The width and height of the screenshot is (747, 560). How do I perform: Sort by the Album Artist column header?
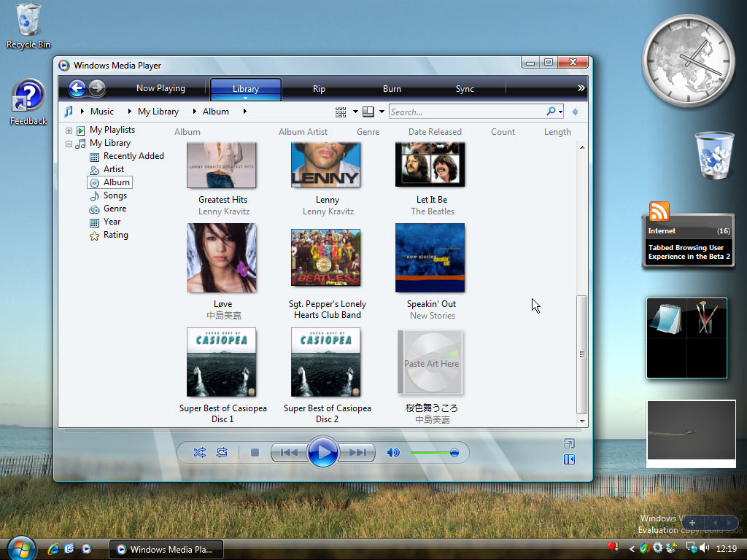point(303,132)
